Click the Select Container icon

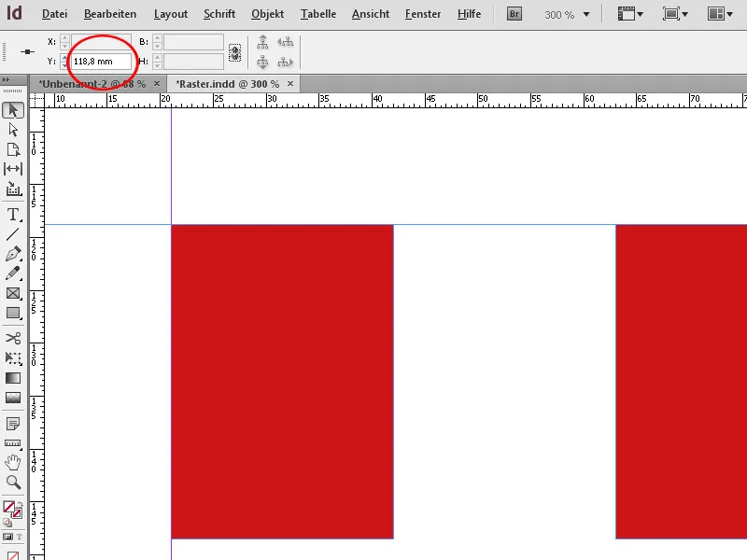click(262, 42)
